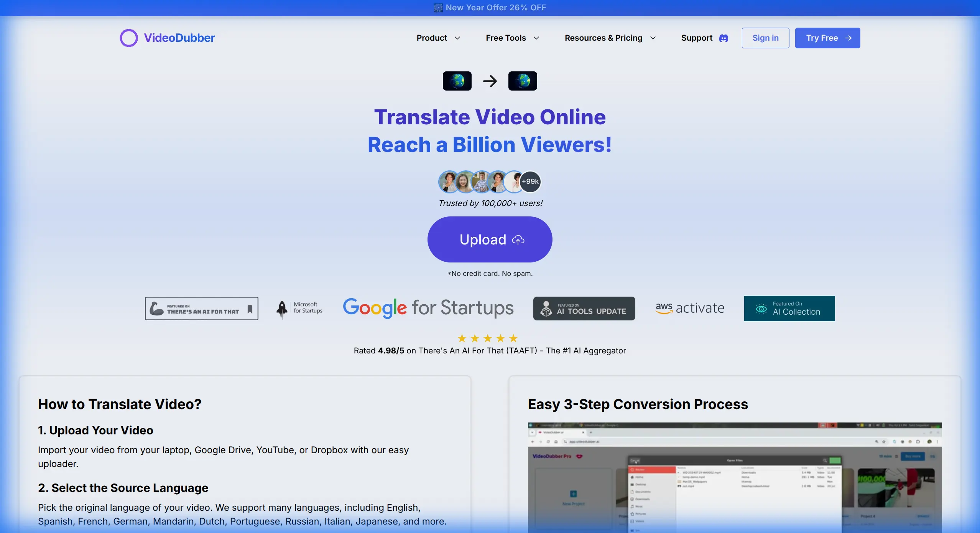Click the +99k user avatar thumbnail
The image size is (980, 533).
click(530, 181)
